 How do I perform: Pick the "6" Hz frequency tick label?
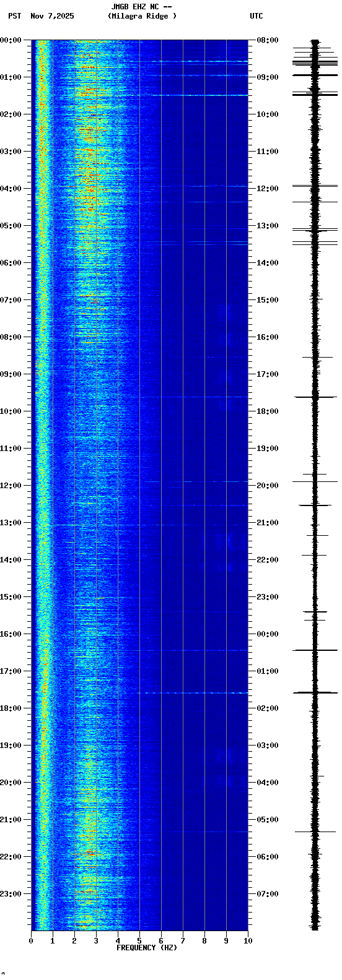tap(161, 941)
